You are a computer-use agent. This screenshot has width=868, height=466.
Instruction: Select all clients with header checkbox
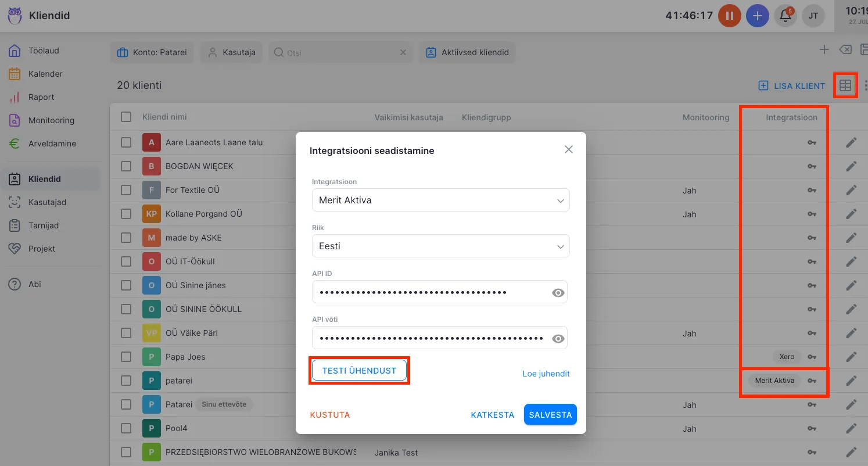coord(126,117)
